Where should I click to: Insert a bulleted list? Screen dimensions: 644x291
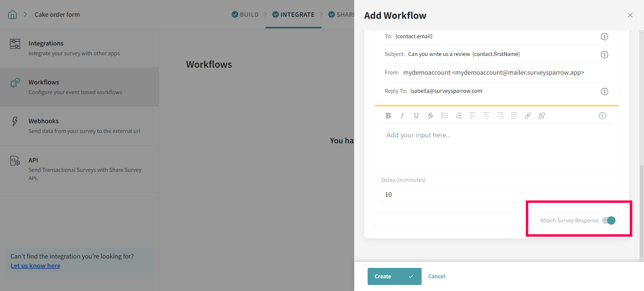point(445,116)
